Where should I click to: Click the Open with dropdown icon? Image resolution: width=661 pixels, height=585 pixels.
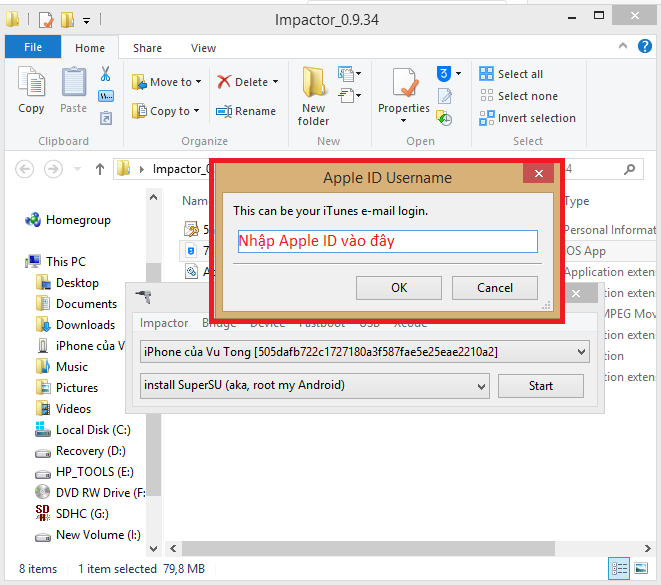pyautogui.click(x=449, y=74)
